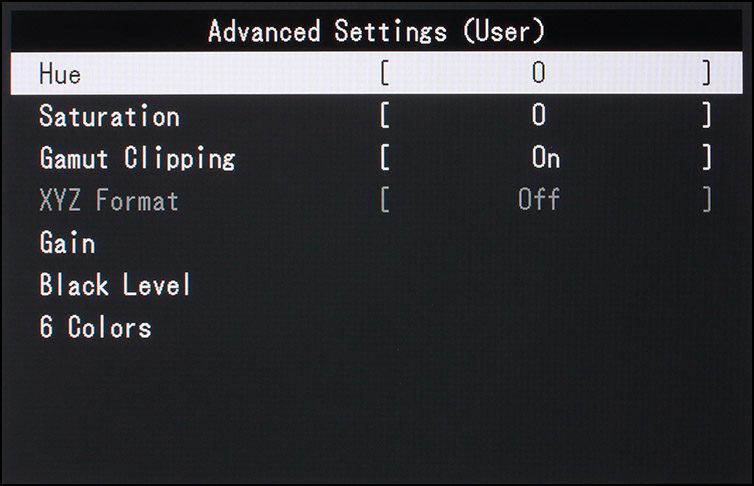Select the Hue menu row
This screenshot has width=754, height=486.
pyautogui.click(x=377, y=73)
